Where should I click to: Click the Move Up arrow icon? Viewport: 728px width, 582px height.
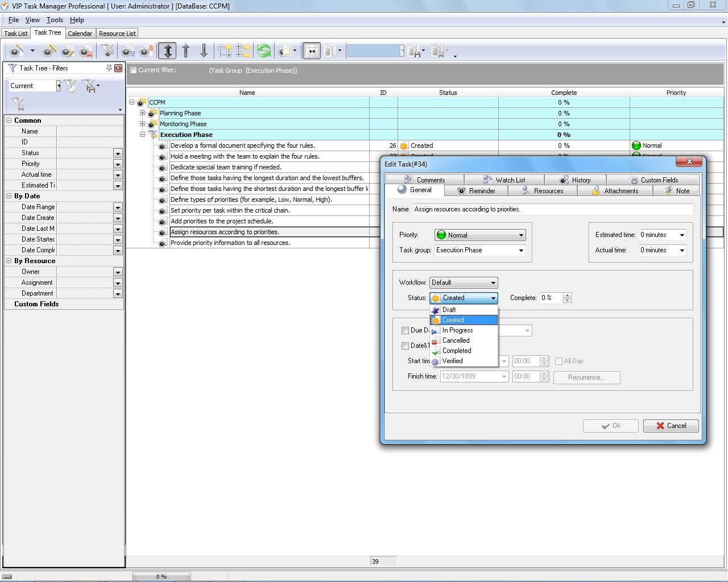[186, 51]
